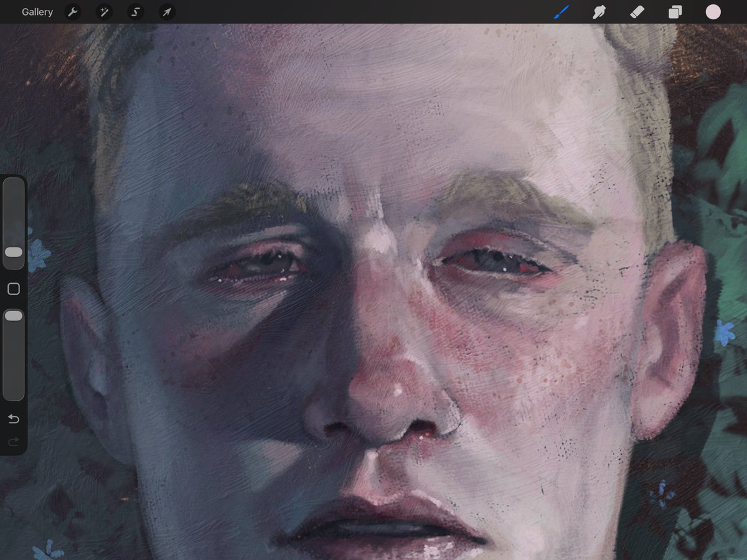The image size is (747, 560).
Task: Open the active color picker swatch
Action: [x=713, y=12]
